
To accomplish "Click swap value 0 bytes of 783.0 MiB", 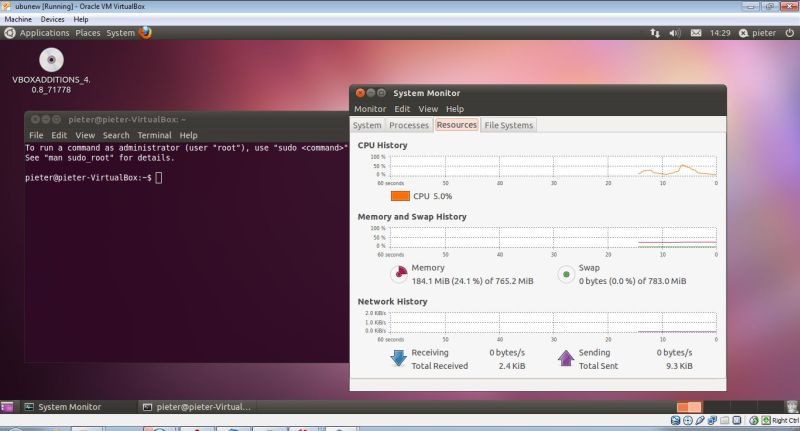I will pyautogui.click(x=632, y=281).
